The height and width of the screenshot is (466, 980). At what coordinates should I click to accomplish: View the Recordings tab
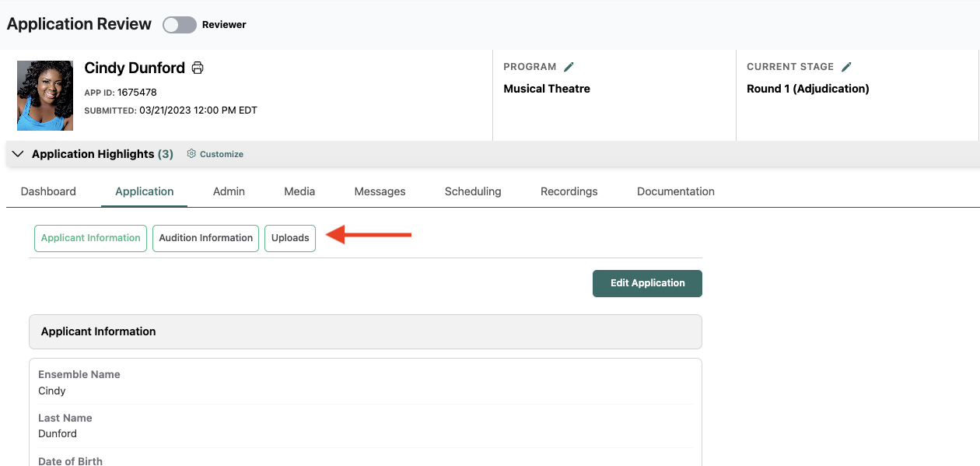click(569, 191)
